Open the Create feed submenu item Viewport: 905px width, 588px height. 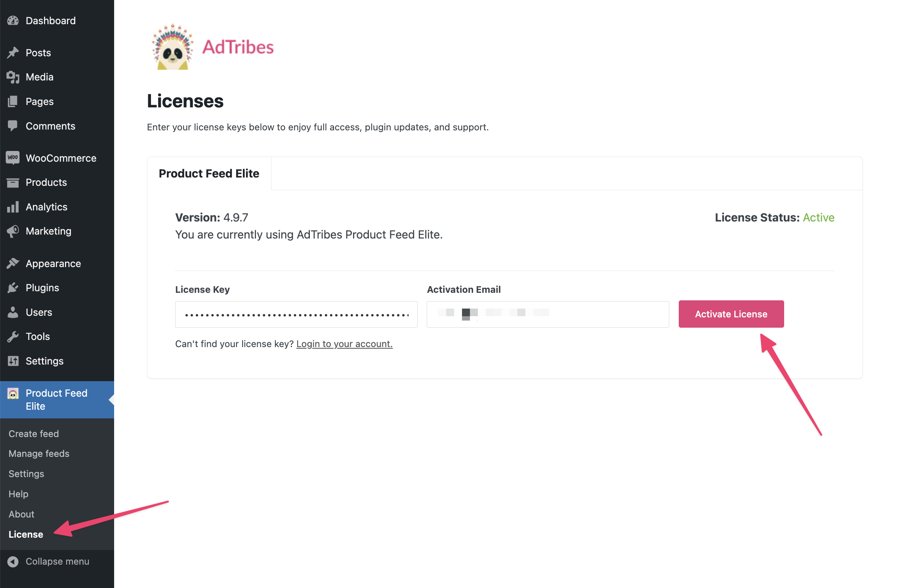point(34,434)
